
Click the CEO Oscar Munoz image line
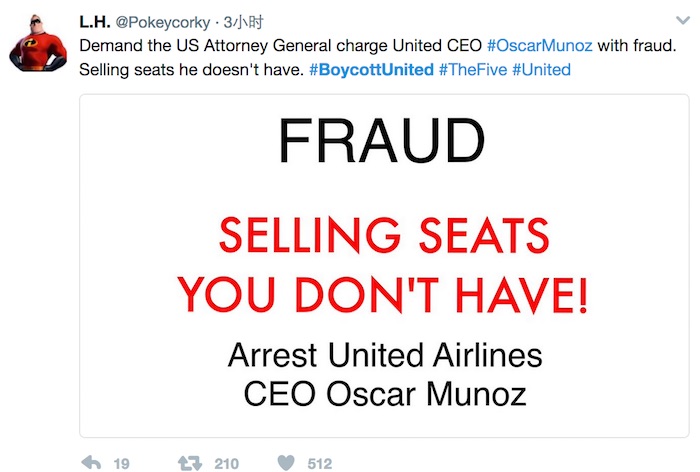385,393
